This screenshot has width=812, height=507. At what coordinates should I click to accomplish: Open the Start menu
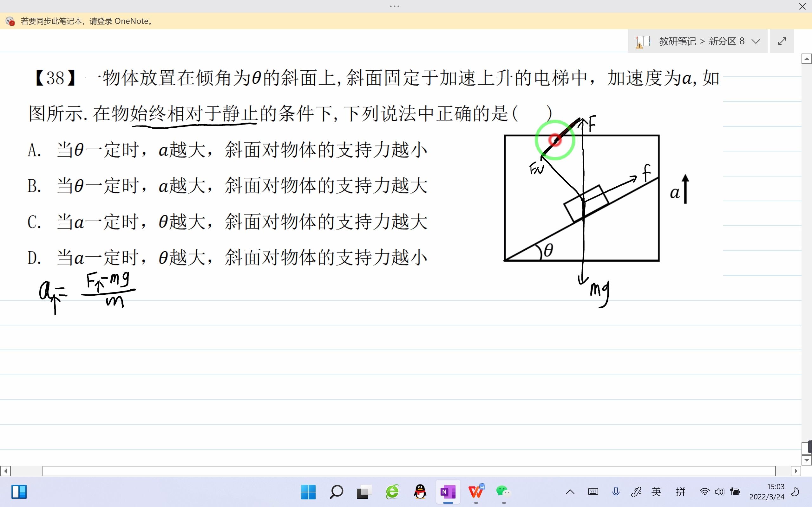309,492
